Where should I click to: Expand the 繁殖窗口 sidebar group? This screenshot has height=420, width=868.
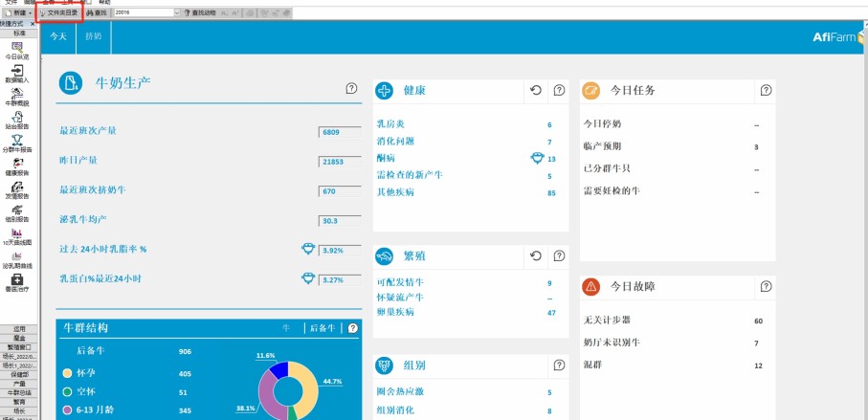[x=19, y=346]
